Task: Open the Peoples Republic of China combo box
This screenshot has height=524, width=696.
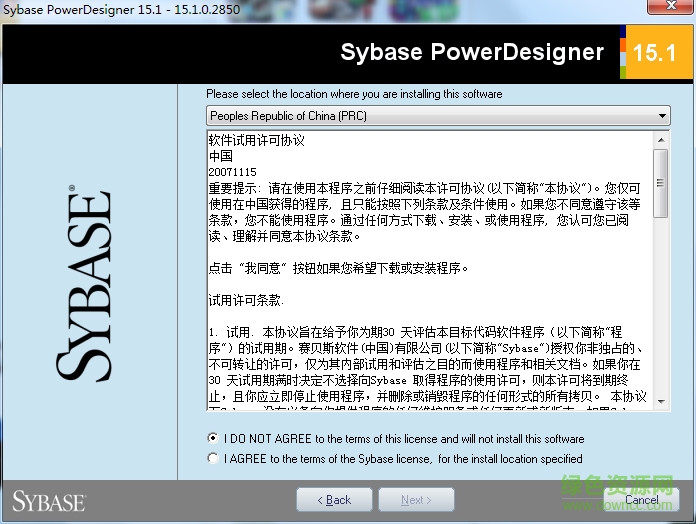Action: [430, 117]
